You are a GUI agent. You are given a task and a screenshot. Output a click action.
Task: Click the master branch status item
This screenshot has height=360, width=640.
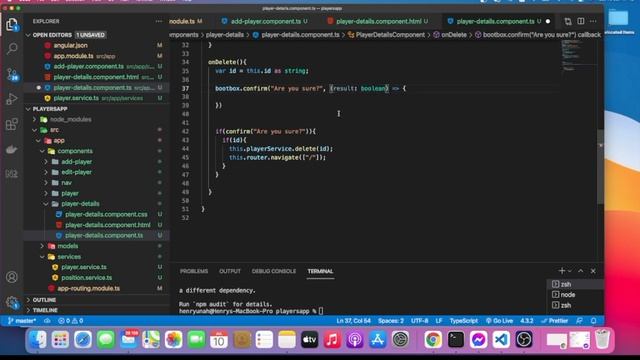22,321
